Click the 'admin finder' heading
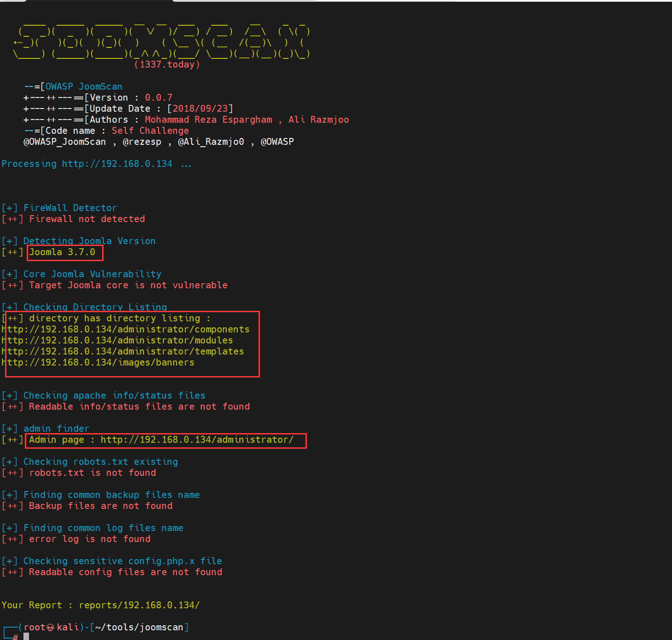 57,429
